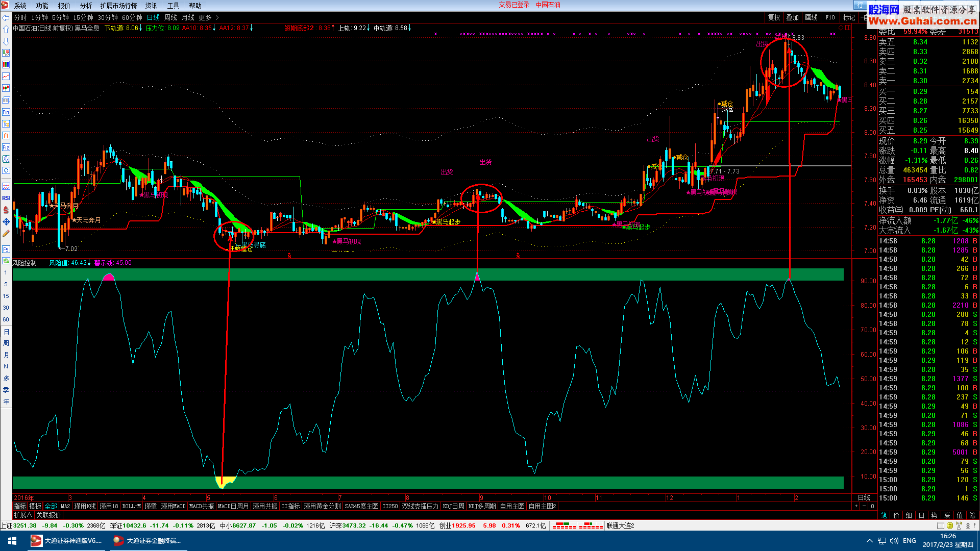Select 年 yearly period in sidebar

pos(6,402)
